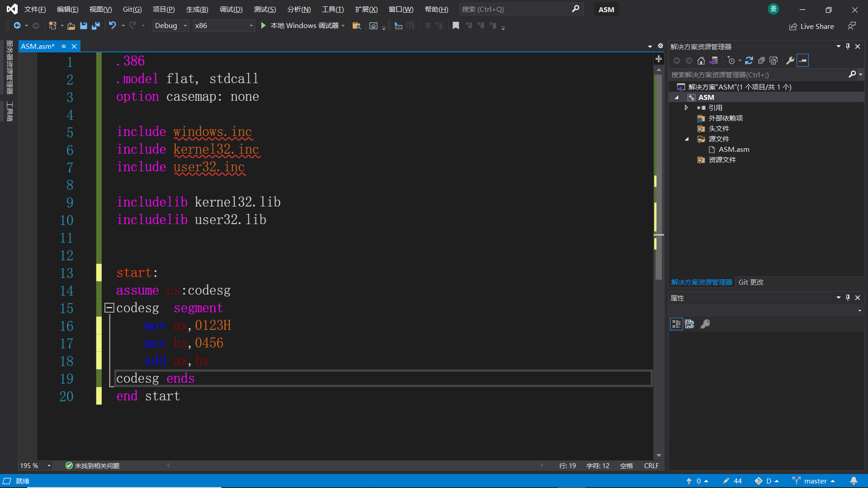This screenshot has width=868, height=488.
Task: Open the 工具(T) tools menu
Action: click(x=333, y=9)
